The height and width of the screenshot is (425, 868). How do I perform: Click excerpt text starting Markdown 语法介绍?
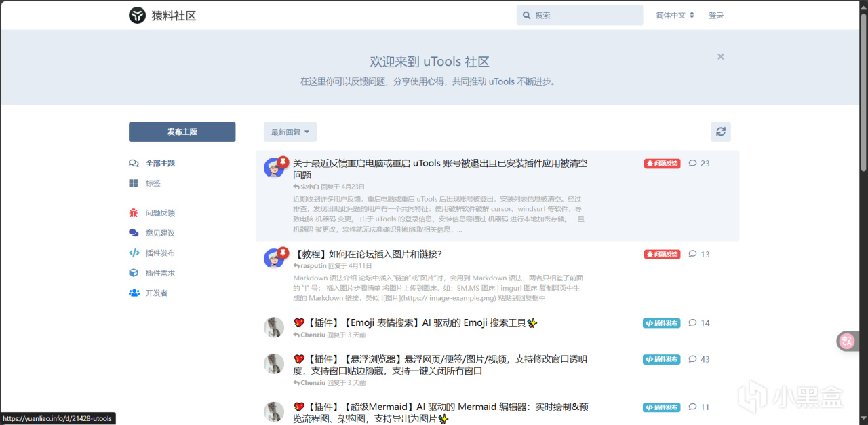pos(438,288)
